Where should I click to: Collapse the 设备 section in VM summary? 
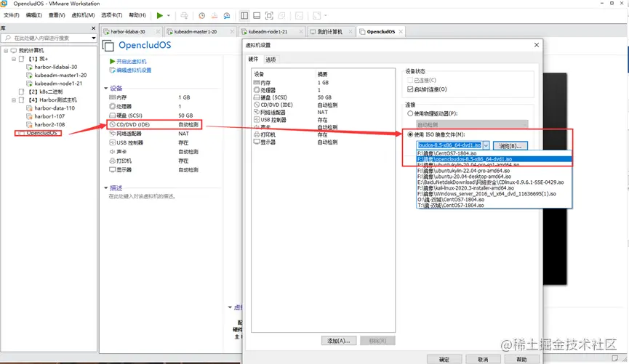pyautogui.click(x=106, y=88)
